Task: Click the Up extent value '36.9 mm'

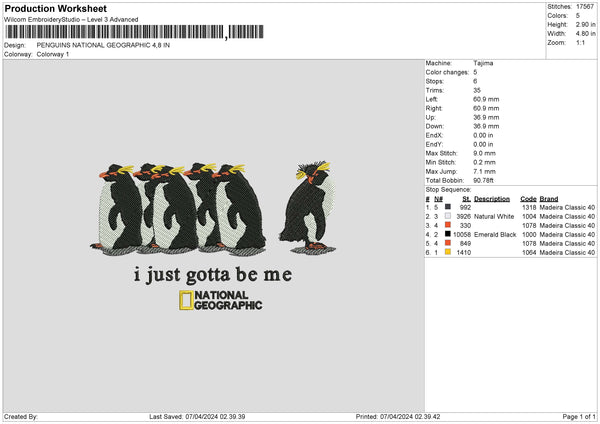Action: point(486,117)
